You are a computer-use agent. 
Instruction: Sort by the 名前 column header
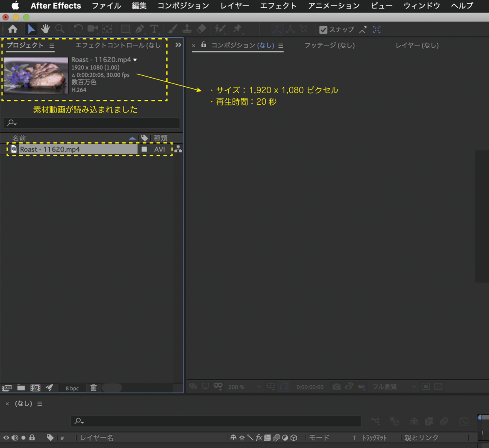tap(19, 138)
